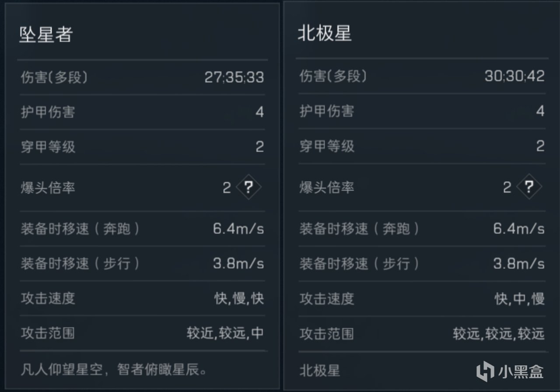
Task: Click the attack speed value 快,中,慢
Action: 519,299
